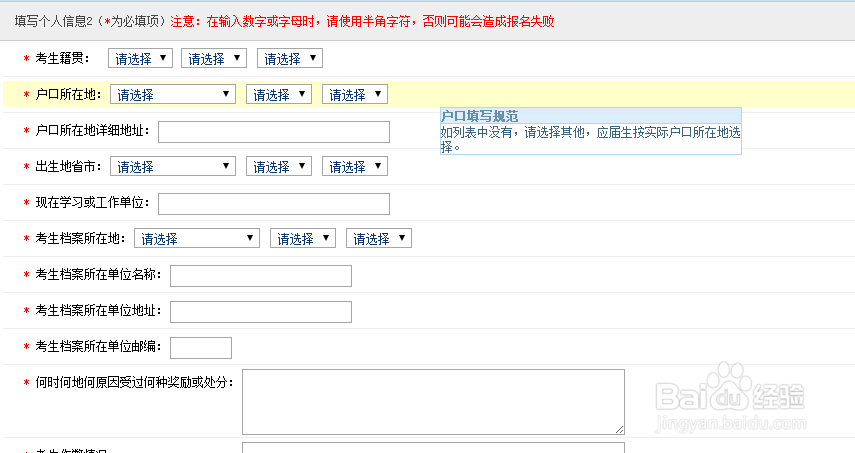Click the 奖励或处分 multiline text area

[x=433, y=402]
